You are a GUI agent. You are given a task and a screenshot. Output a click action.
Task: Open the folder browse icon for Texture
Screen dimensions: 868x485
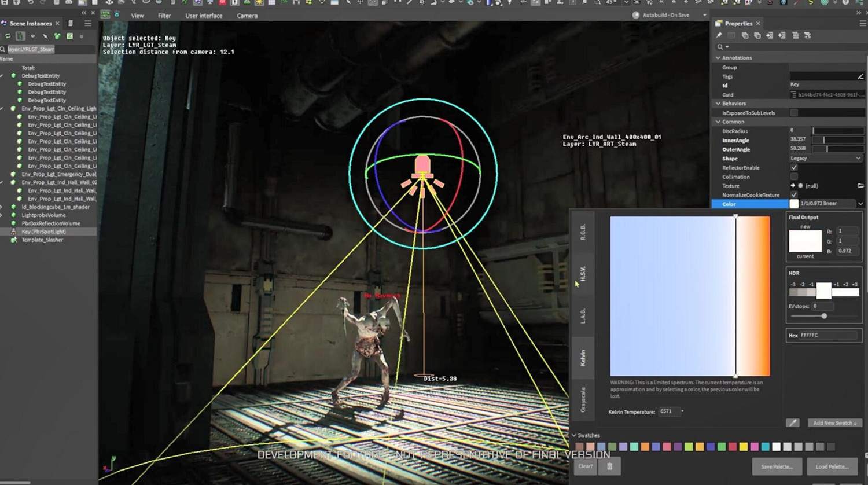pos(860,186)
